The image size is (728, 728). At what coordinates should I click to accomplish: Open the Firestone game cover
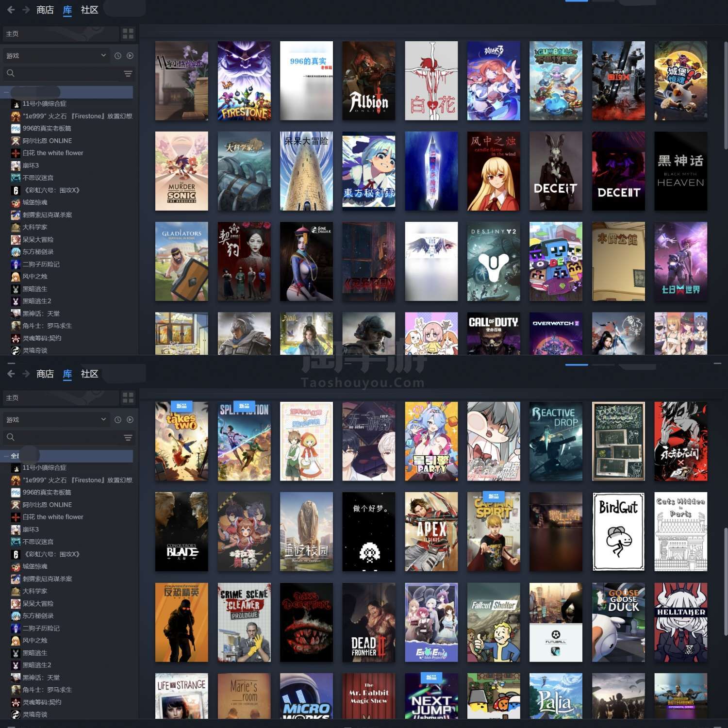pyautogui.click(x=244, y=81)
